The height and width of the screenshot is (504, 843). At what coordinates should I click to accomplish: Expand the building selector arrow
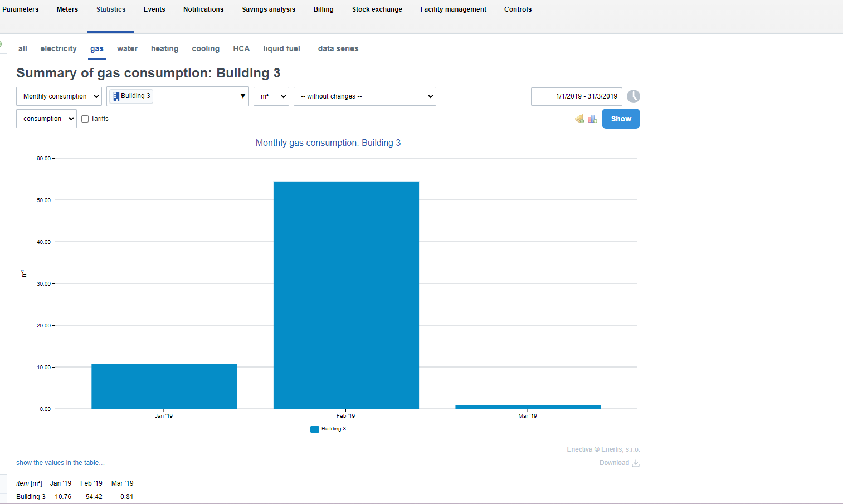click(x=242, y=96)
